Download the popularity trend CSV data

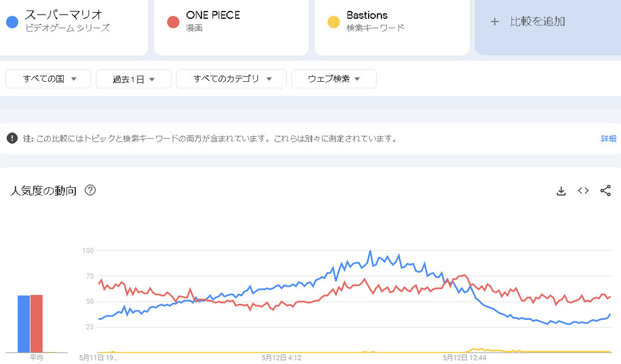(x=561, y=191)
